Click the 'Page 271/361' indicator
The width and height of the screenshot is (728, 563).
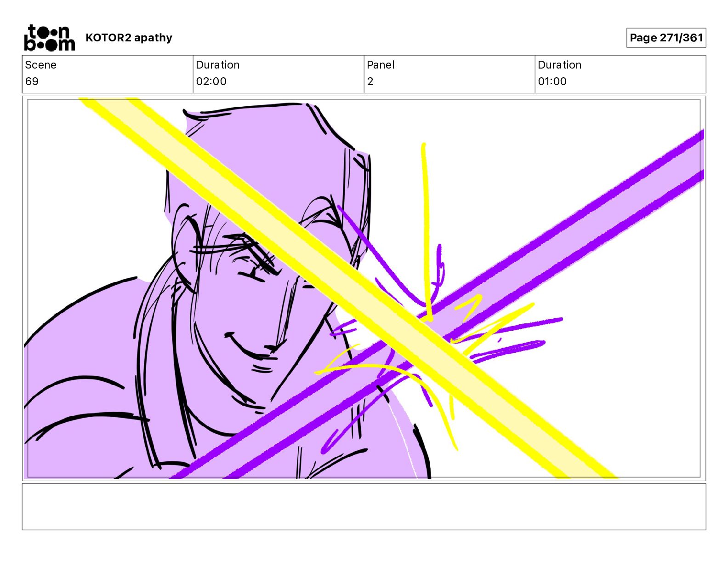pyautogui.click(x=666, y=38)
